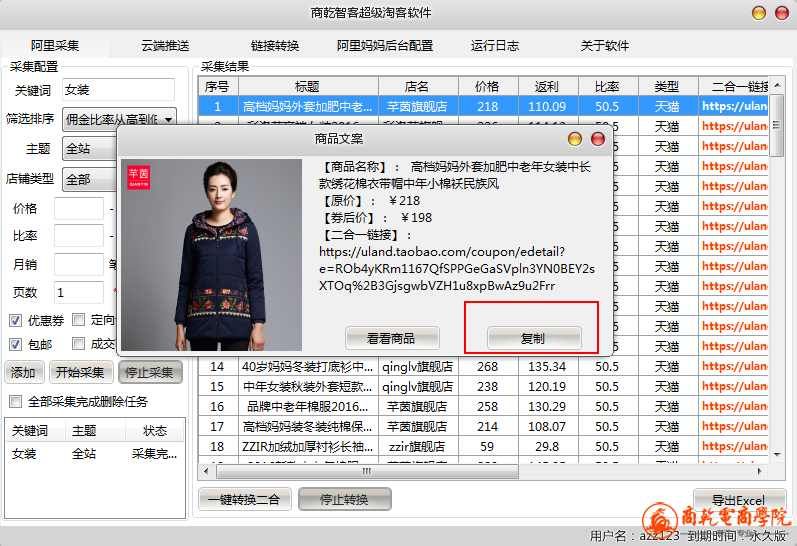
Task: Sort by the 价格 column header
Action: point(487,86)
